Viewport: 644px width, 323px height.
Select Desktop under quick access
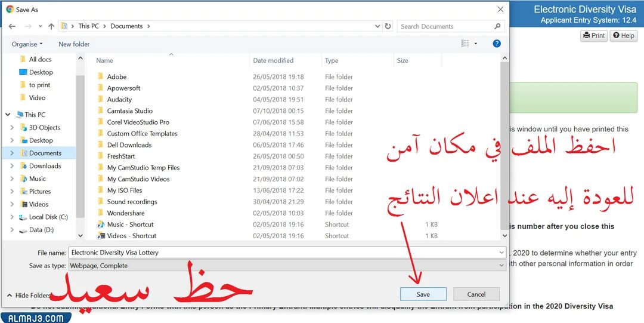41,72
